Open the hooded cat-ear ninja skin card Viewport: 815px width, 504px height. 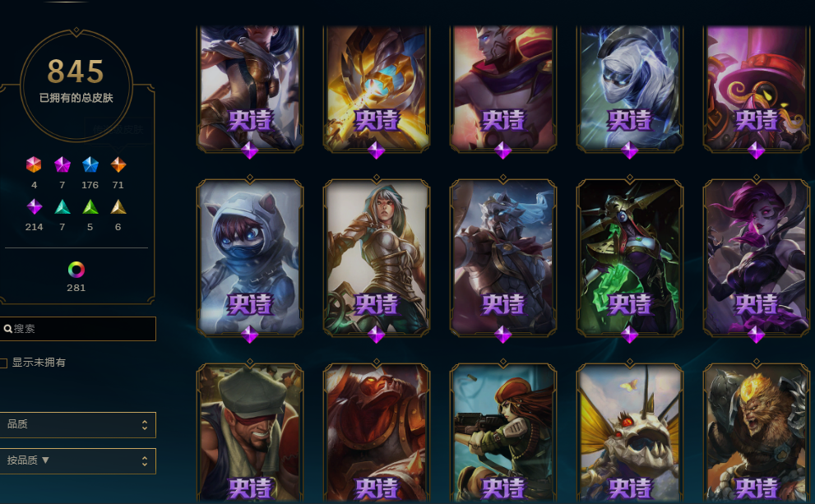point(250,258)
